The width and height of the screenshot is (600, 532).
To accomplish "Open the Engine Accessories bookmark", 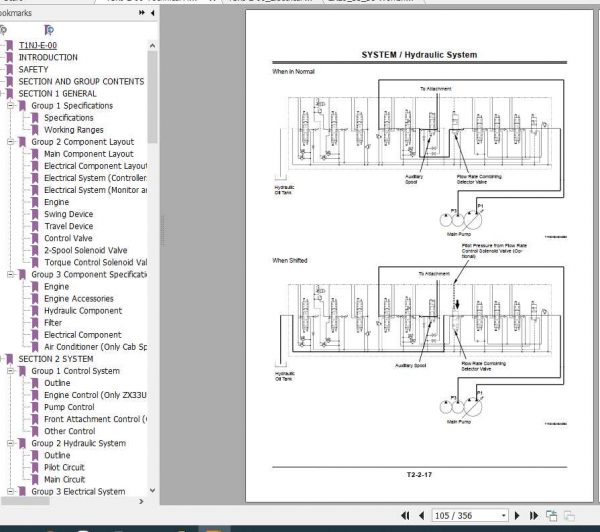I will pos(79,299).
